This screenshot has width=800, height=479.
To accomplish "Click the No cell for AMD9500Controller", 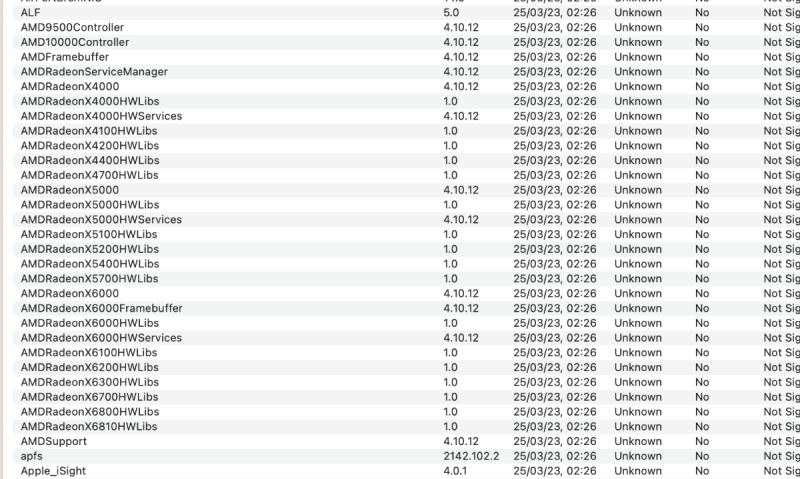I will (x=702, y=27).
